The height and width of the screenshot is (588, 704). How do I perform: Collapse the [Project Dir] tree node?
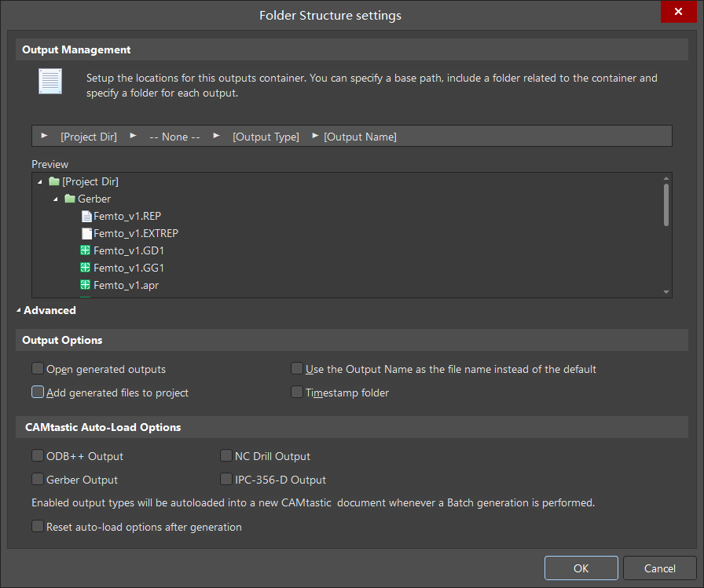(40, 181)
